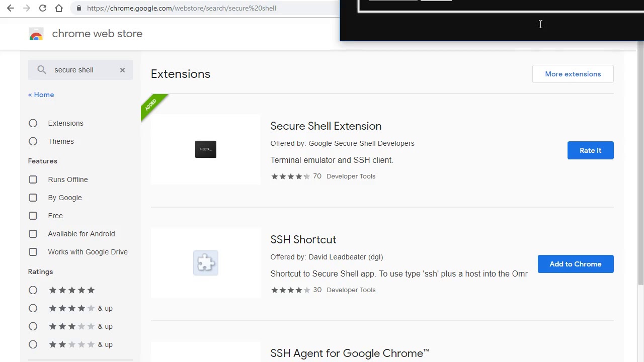Open the SSH Shortcut puzzle icon thumbnail
This screenshot has height=362, width=644.
click(x=206, y=263)
